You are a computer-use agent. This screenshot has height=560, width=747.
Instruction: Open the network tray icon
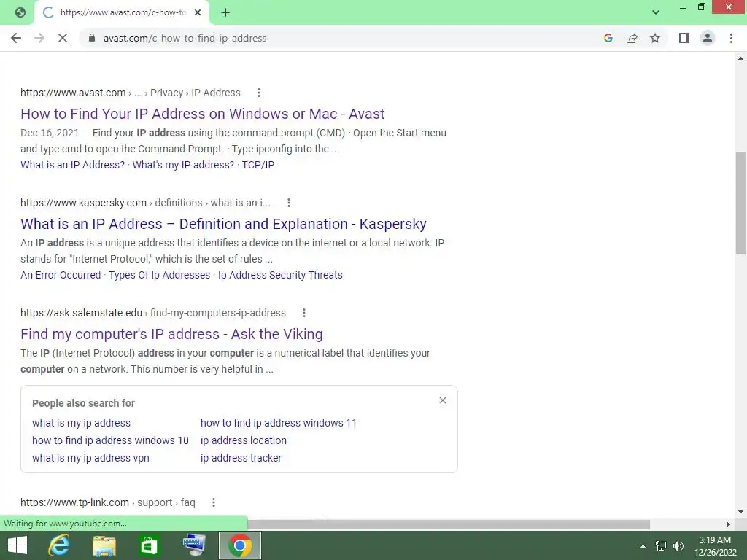661,546
